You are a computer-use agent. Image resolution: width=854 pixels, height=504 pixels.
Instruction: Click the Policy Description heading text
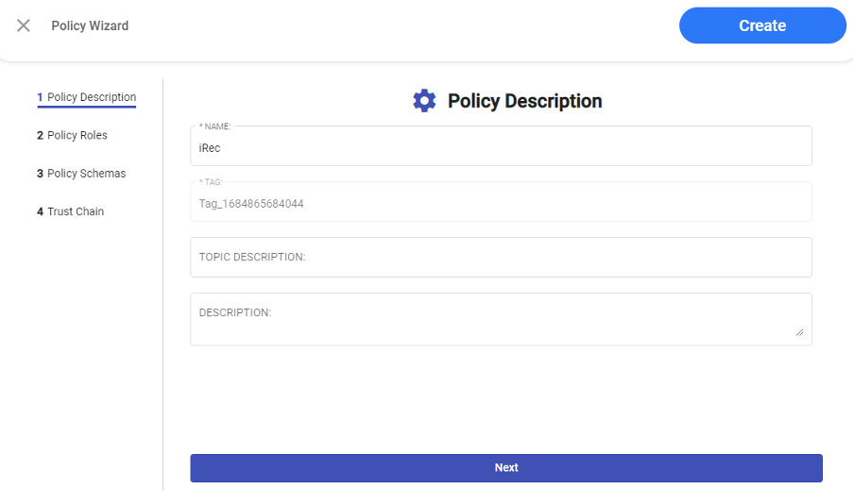pos(524,101)
